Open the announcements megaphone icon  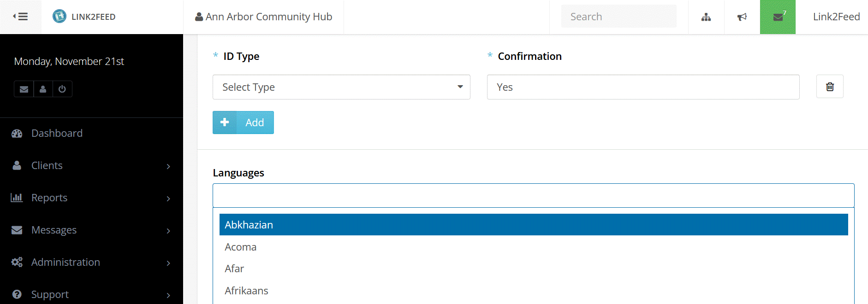[x=742, y=17]
